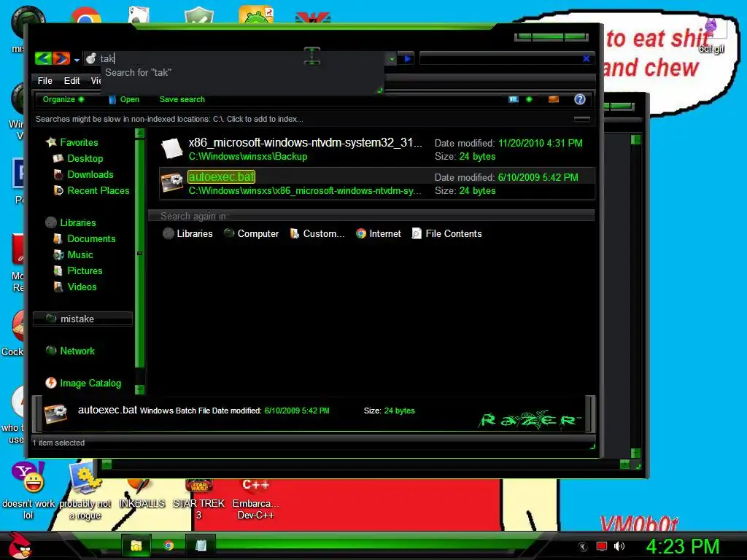This screenshot has height=560, width=747.
Task: Click the Explorer folder taskbar button
Action: 136,545
